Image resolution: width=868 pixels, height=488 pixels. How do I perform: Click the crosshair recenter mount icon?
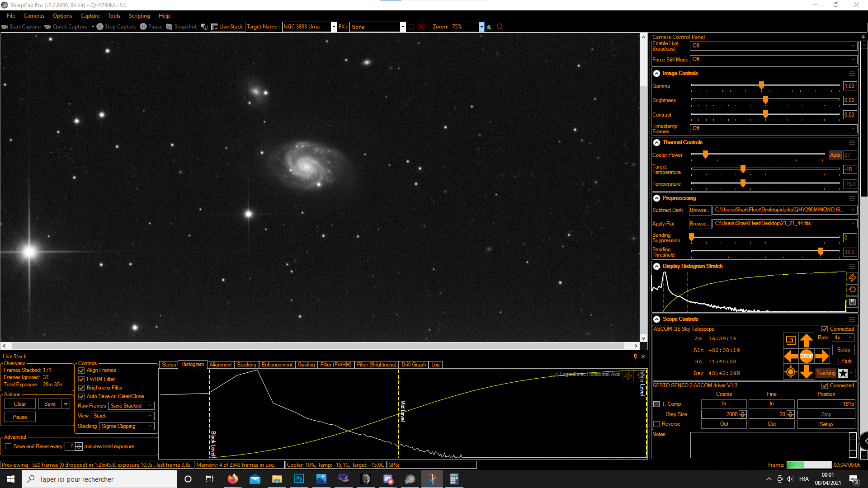point(790,372)
